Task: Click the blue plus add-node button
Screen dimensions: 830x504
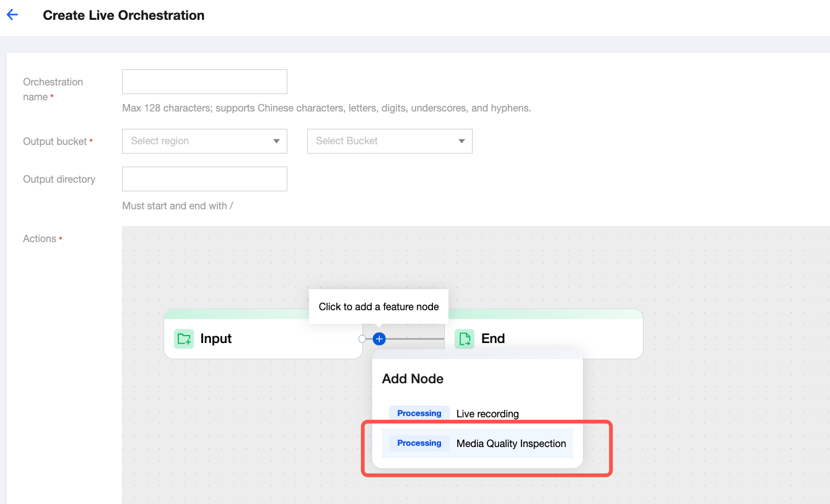Action: point(379,339)
